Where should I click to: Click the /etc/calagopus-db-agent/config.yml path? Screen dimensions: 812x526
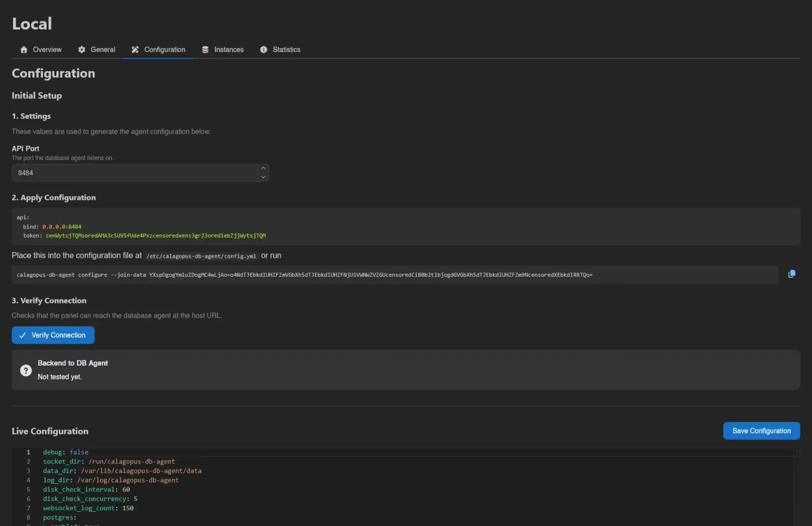click(201, 256)
